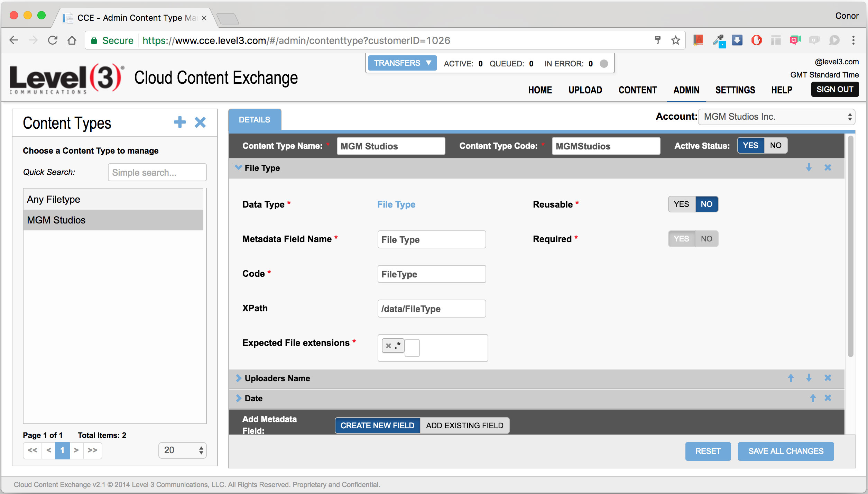
Task: Remove the Date field
Action: [x=828, y=398]
